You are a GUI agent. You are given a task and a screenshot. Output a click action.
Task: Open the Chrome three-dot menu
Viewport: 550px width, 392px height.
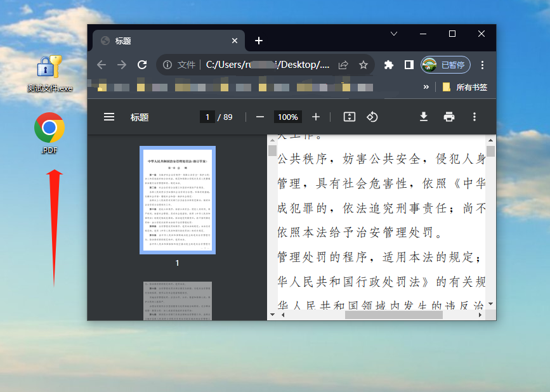482,65
